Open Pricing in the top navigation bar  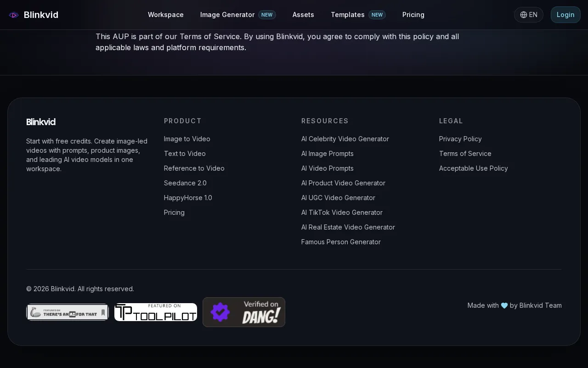(x=413, y=15)
